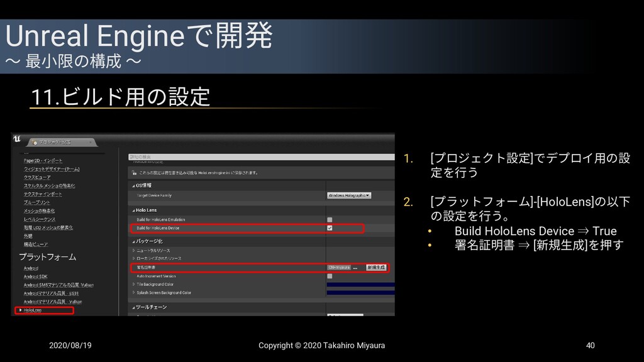Click the プラットフォーム category heading
This screenshot has height=362, width=644.
48,257
